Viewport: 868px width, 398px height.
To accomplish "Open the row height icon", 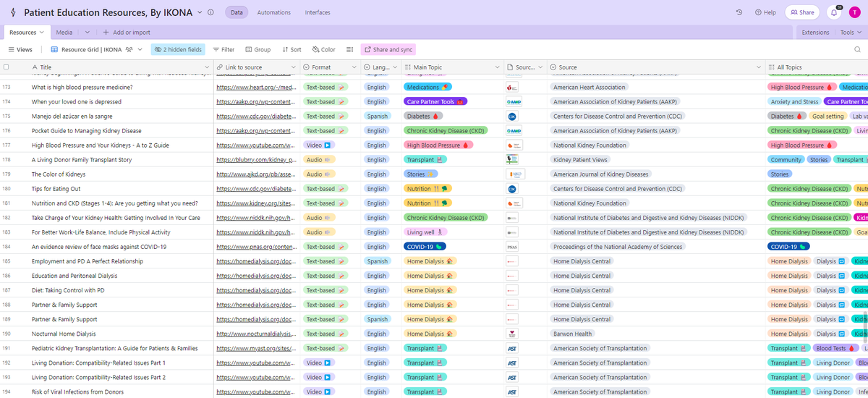I will coord(349,49).
